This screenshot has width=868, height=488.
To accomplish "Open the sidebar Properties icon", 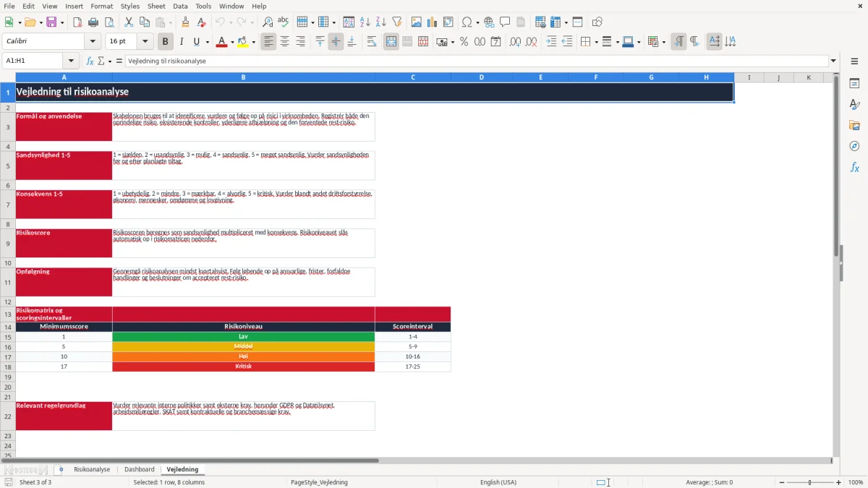I will point(854,83).
